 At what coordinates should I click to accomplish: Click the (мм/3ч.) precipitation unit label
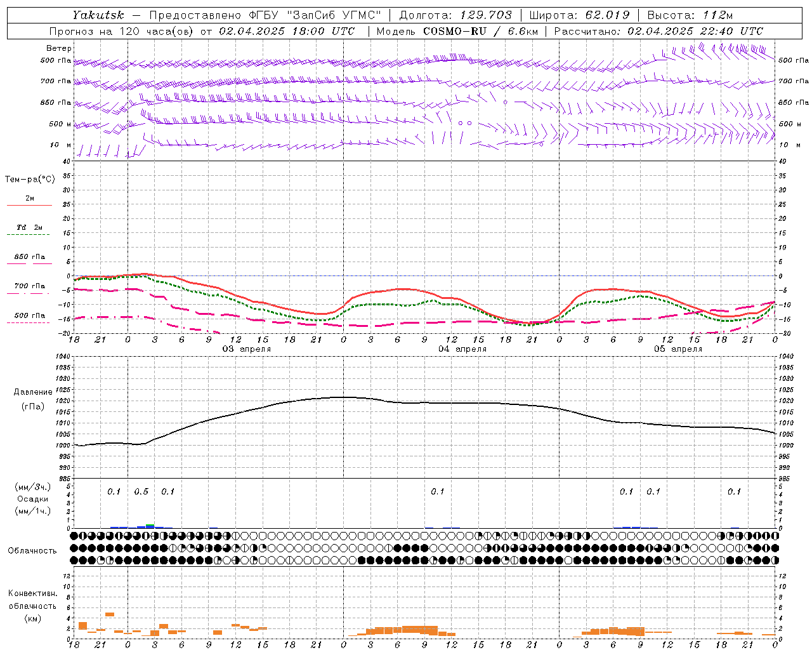click(32, 487)
